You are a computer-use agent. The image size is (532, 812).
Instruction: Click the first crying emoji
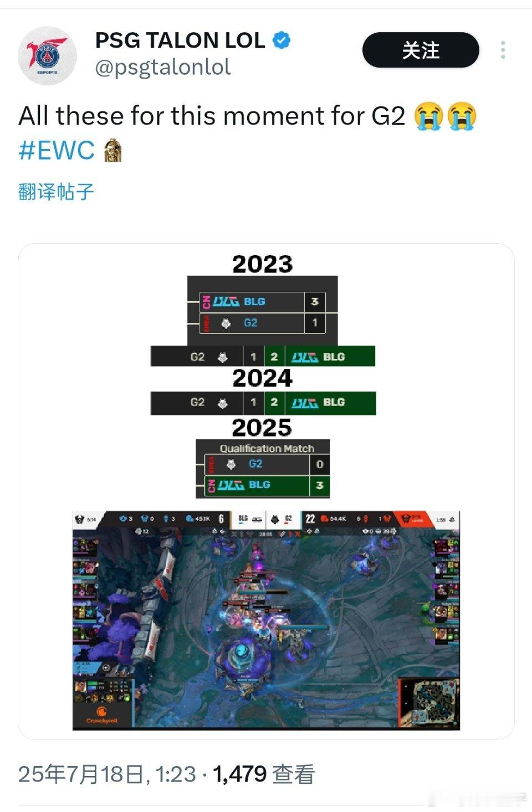(x=428, y=116)
